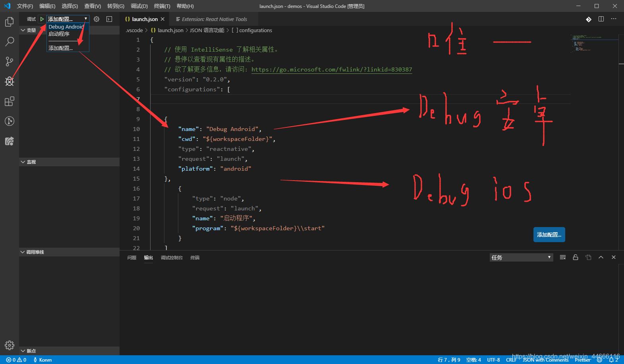Screen dimensions: 624x364
Task: Change line ending via CRLF status item
Action: click(x=511, y=360)
